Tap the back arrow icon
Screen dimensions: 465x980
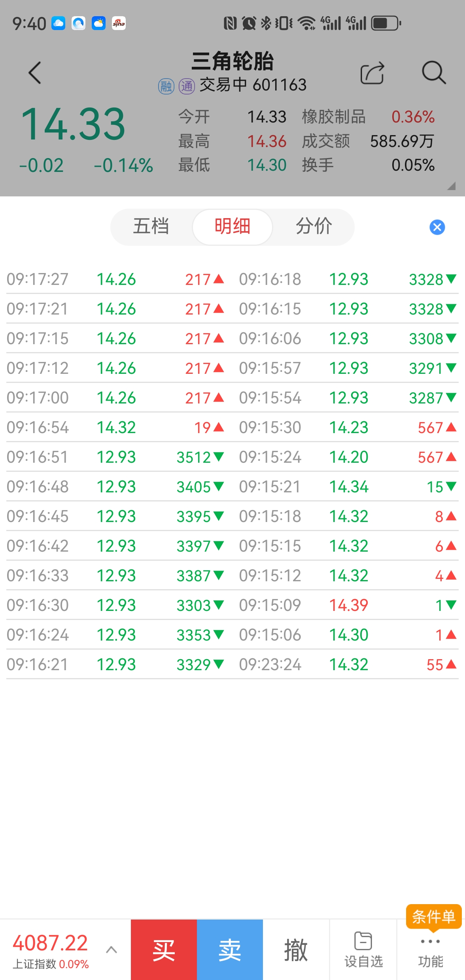tap(35, 73)
